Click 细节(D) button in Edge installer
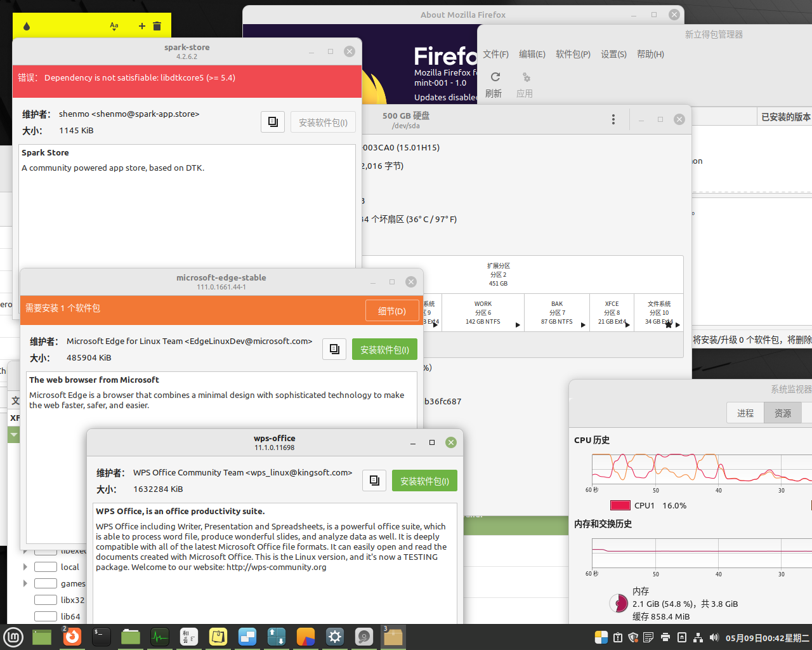812x650 pixels. point(392,310)
